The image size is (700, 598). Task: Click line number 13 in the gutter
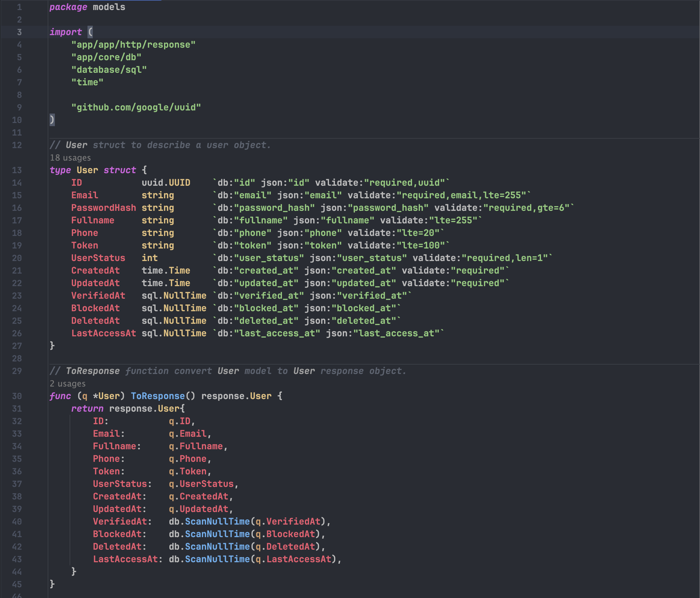pos(17,170)
